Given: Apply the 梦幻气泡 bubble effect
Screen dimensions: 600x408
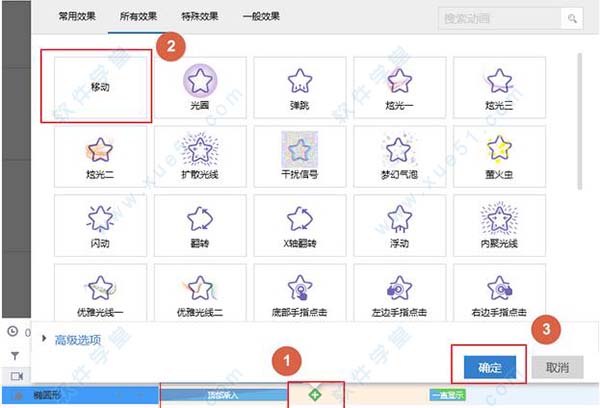Looking at the screenshot, I should point(398,156).
